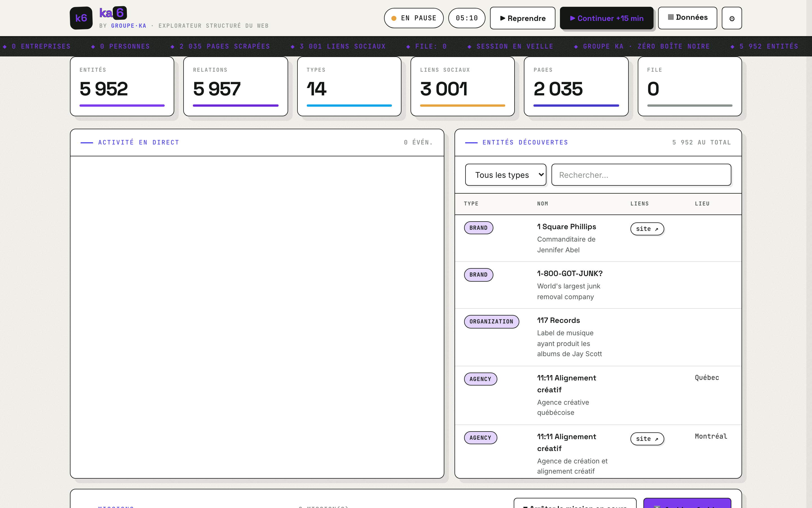Click the NOM column header
The height and width of the screenshot is (508, 812).
click(x=542, y=203)
